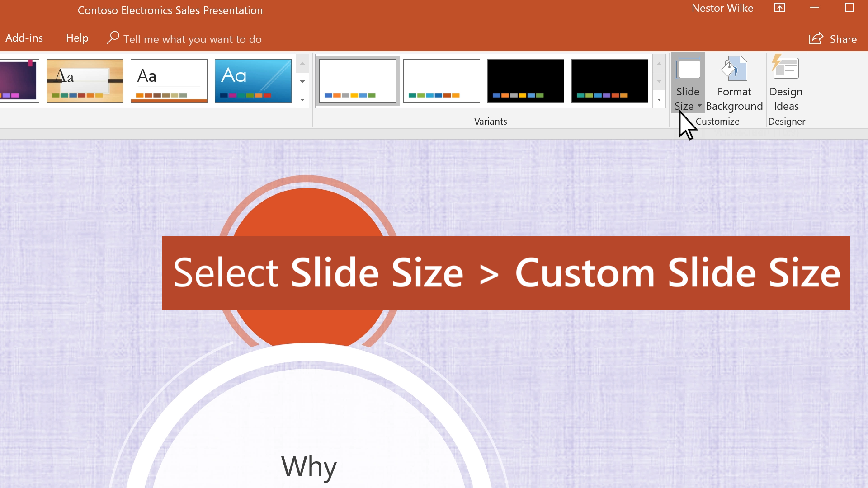This screenshot has width=868, height=488.
Task: Expand the variants gallery More button
Action: [659, 99]
